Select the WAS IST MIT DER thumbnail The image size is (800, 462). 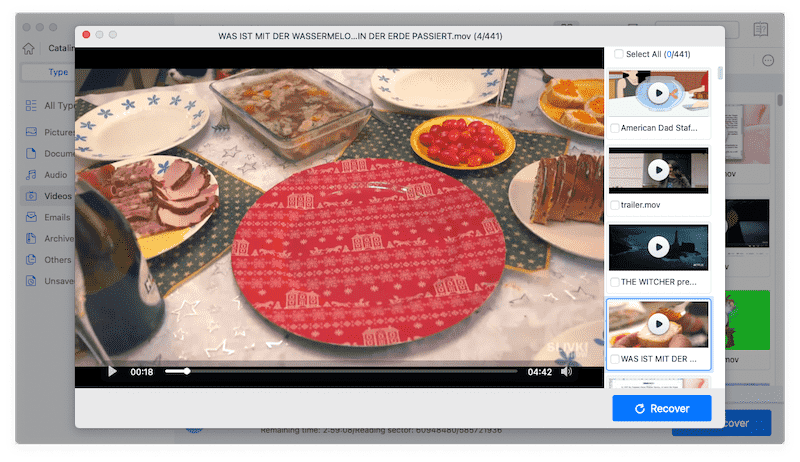(658, 324)
